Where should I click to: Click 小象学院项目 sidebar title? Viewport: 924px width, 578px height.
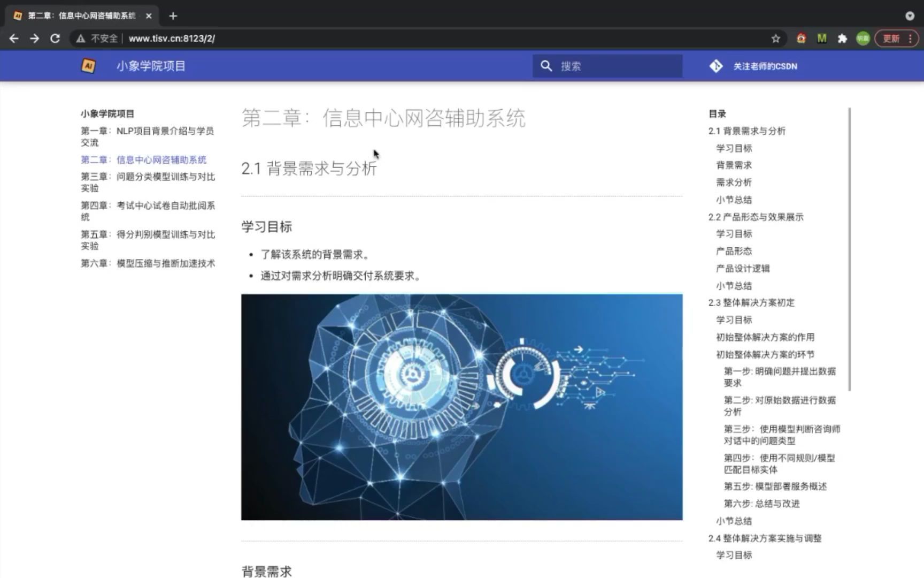pos(107,114)
